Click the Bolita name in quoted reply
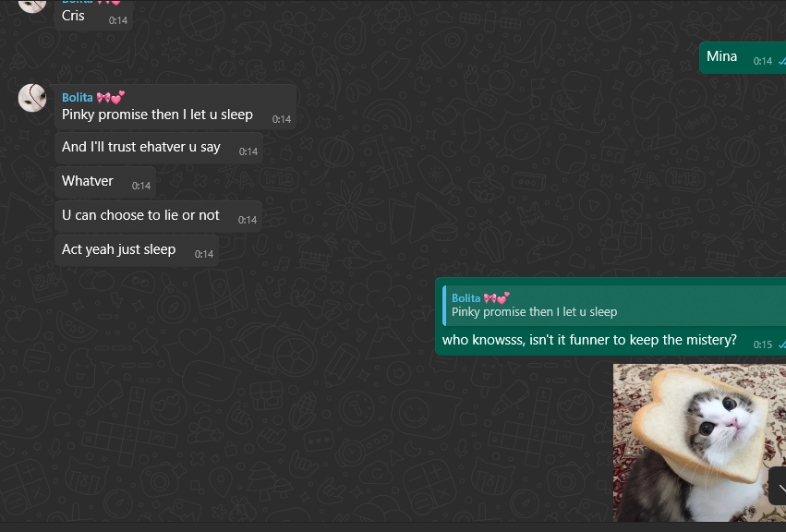This screenshot has width=786, height=532. pyautogui.click(x=466, y=298)
